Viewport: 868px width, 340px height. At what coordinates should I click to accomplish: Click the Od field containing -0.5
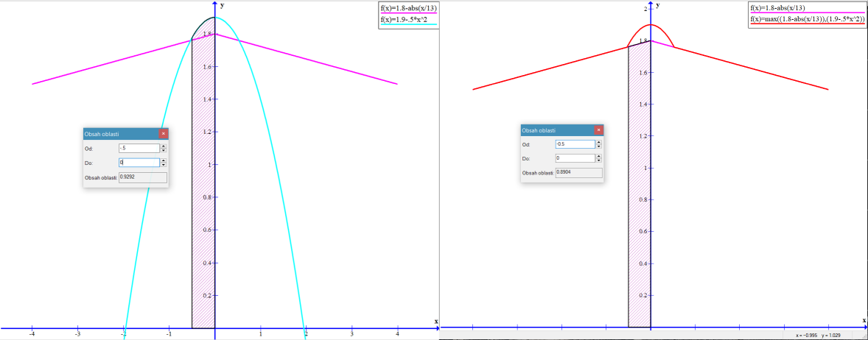pyautogui.click(x=574, y=144)
